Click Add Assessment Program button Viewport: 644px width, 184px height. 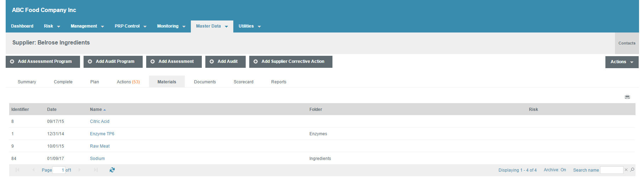[43, 61]
